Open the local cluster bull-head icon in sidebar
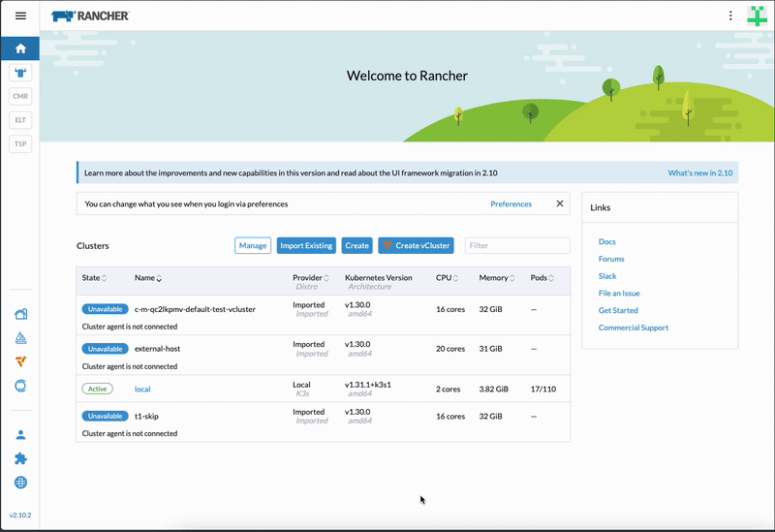 coord(20,73)
